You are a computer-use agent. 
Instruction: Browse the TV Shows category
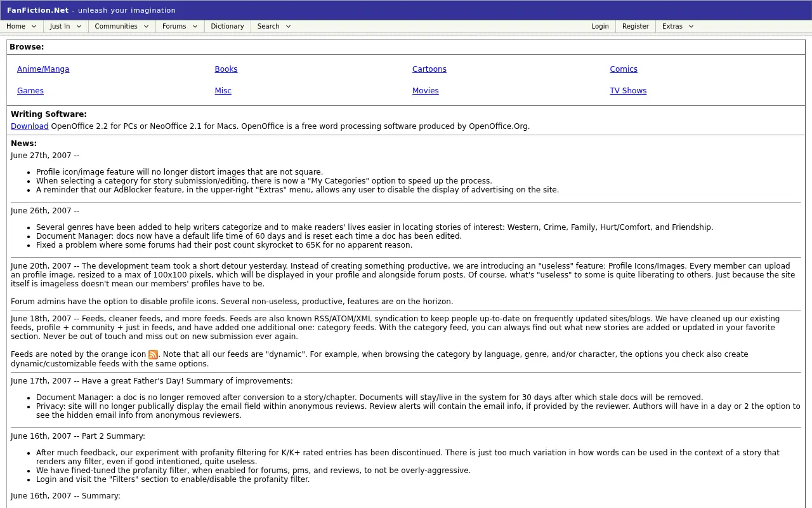628,91
